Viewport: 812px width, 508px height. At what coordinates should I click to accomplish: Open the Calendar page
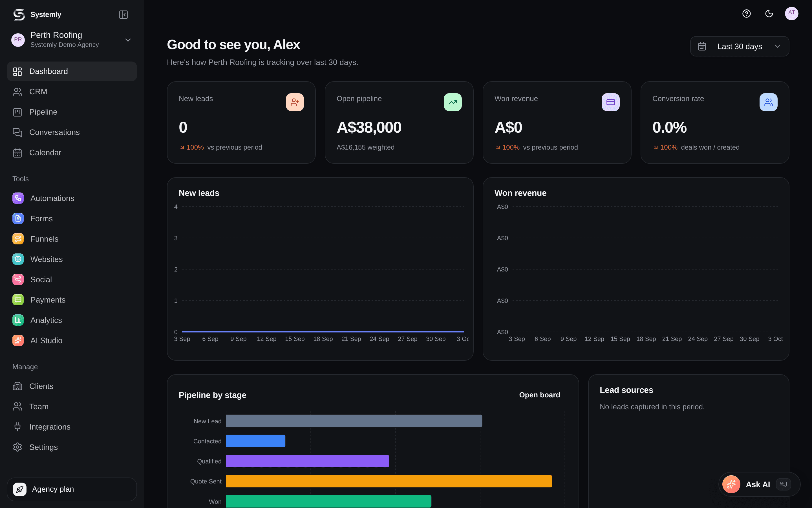tap(72, 152)
